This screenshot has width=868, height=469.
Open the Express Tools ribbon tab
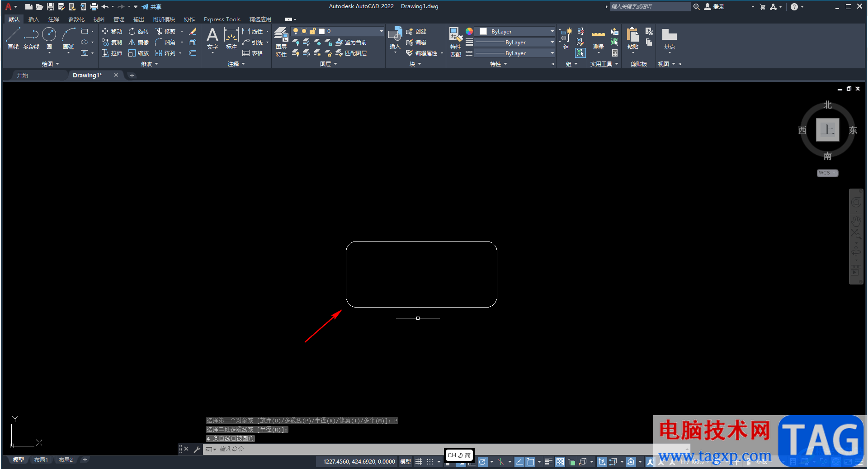(222, 19)
